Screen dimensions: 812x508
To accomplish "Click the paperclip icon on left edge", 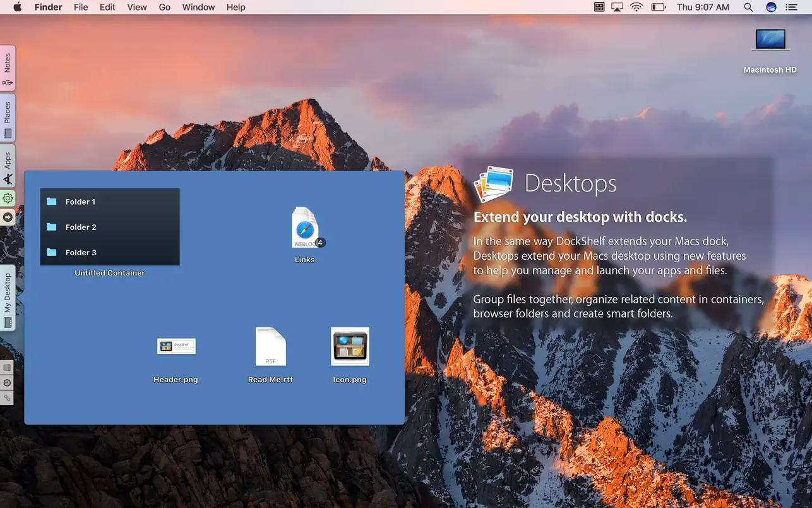I will [x=7, y=398].
